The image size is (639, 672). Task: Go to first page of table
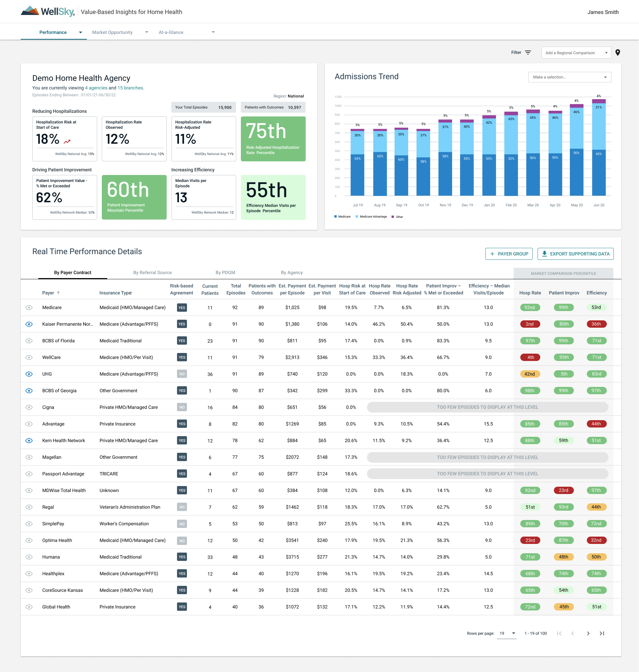pyautogui.click(x=559, y=633)
